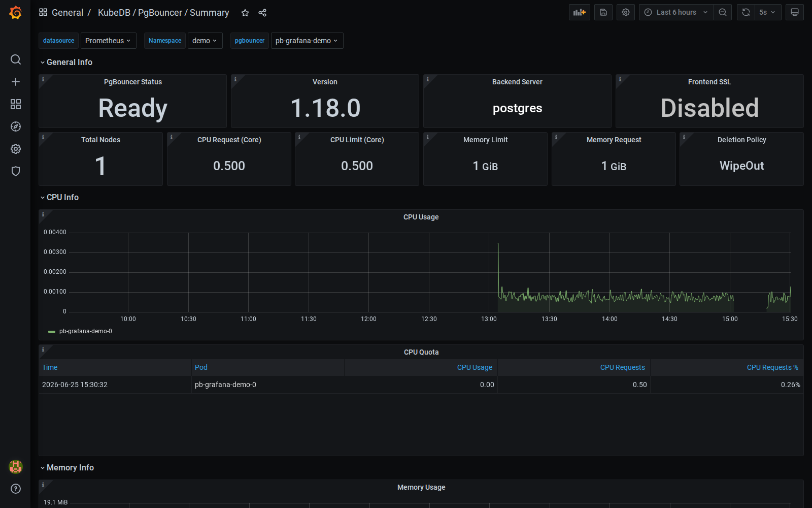This screenshot has height=508, width=812.
Task: Click the Ready status value
Action: 132,108
